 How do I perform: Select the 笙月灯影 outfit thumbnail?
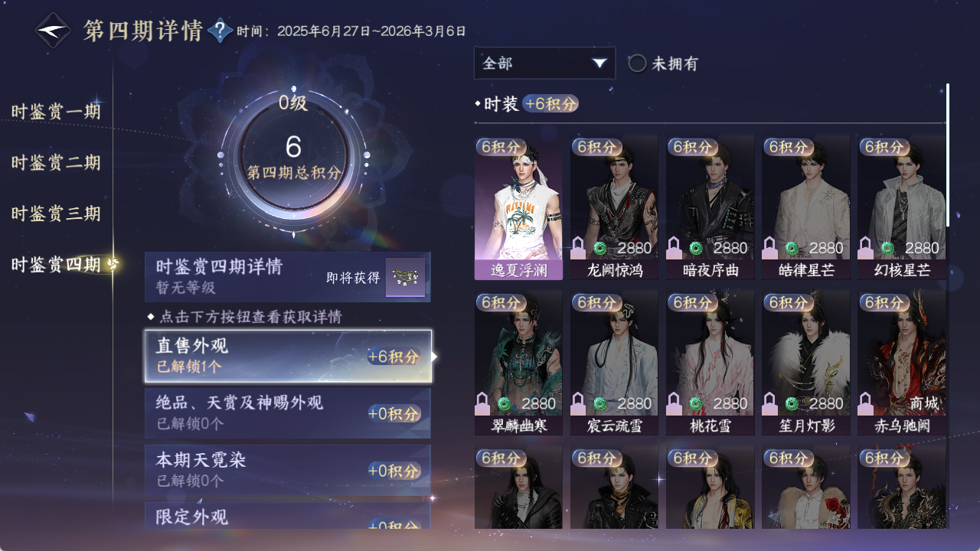[x=805, y=363]
